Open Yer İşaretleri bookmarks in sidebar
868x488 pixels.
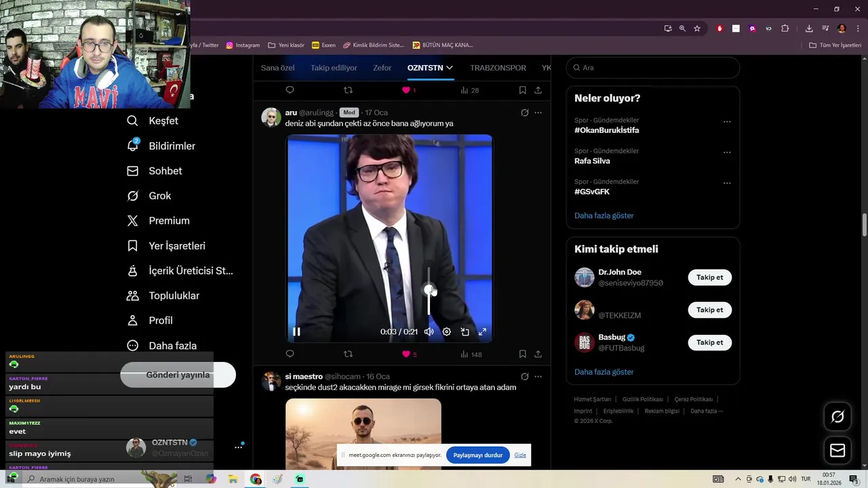166,246
